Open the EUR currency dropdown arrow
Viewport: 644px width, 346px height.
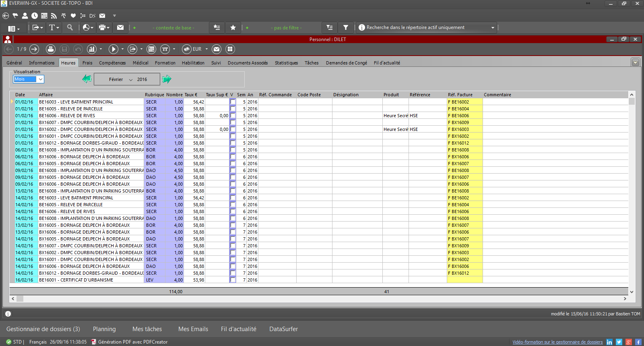206,49
